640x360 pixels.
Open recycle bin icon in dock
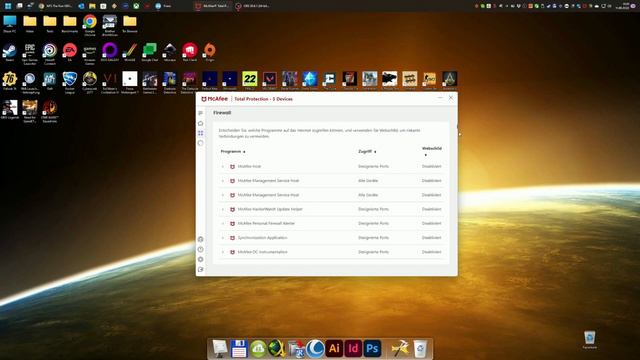click(420, 349)
